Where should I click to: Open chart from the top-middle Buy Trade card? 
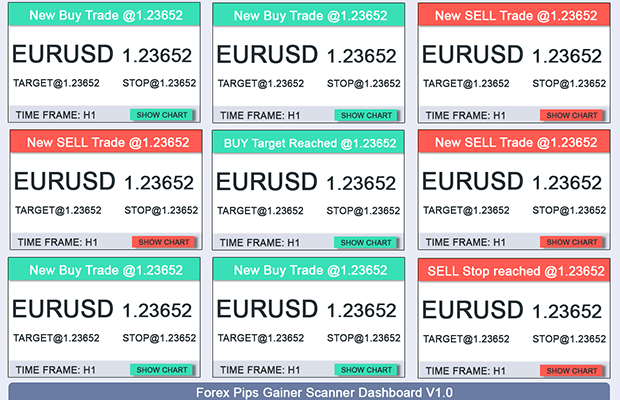pyautogui.click(x=366, y=115)
